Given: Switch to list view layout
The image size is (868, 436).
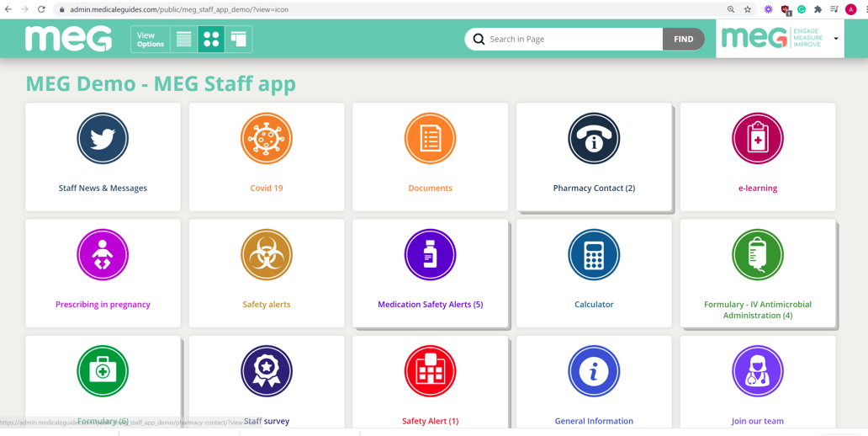Looking at the screenshot, I should coord(183,40).
